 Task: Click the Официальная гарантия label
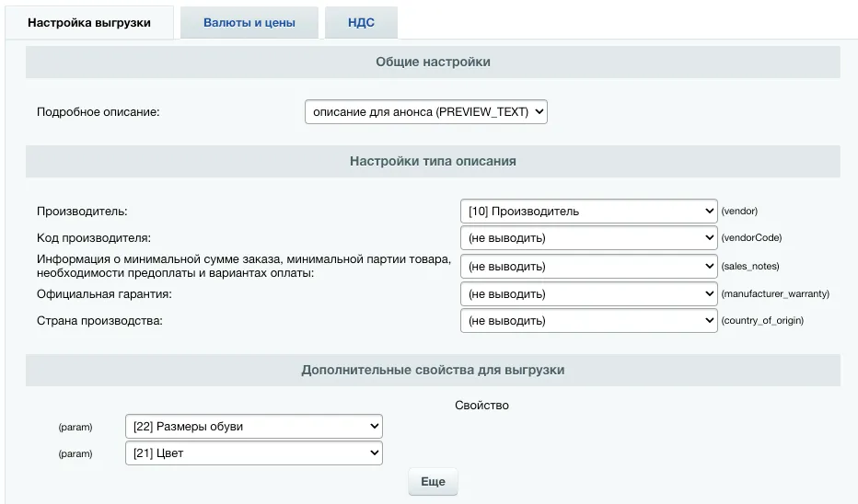[x=104, y=294]
